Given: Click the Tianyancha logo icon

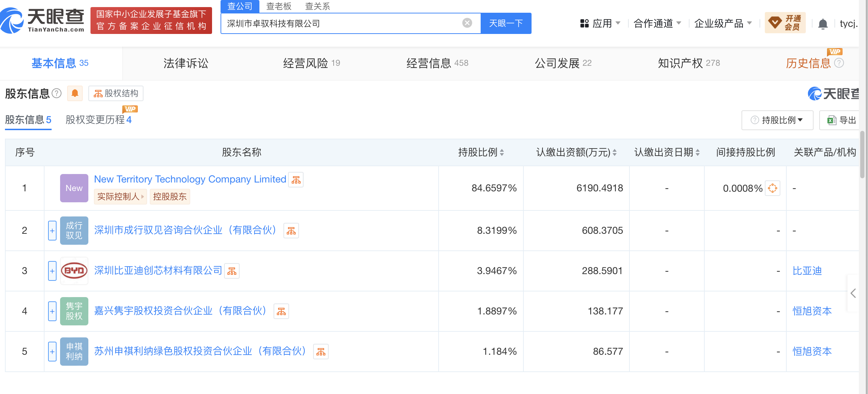Looking at the screenshot, I should pyautogui.click(x=12, y=19).
